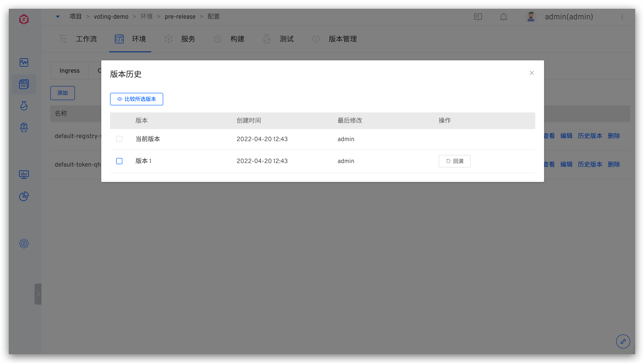Open the documentation book icon
Viewport: 644px width, 363px height.
pyautogui.click(x=478, y=17)
